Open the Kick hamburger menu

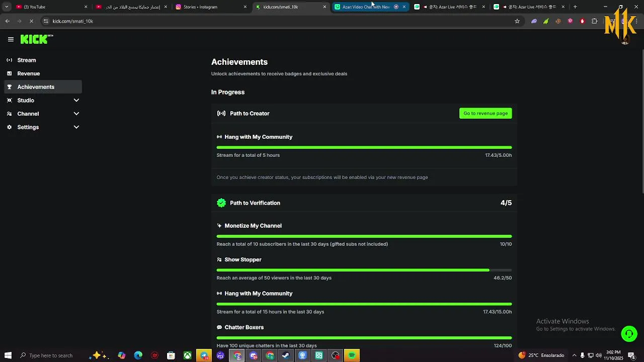tap(11, 39)
